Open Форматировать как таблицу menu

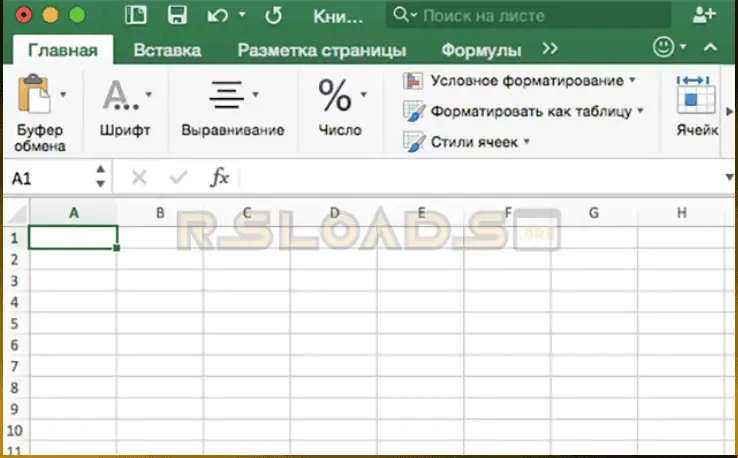coord(523,112)
